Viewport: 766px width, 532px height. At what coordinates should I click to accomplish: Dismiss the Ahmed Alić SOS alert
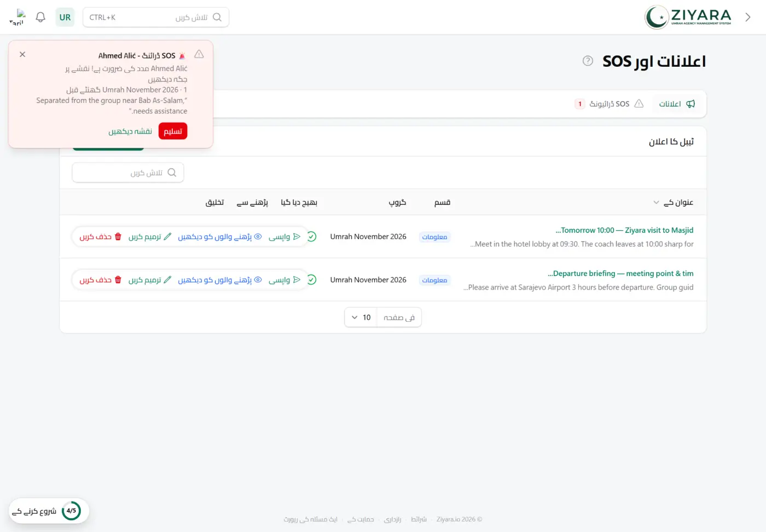click(x=22, y=55)
